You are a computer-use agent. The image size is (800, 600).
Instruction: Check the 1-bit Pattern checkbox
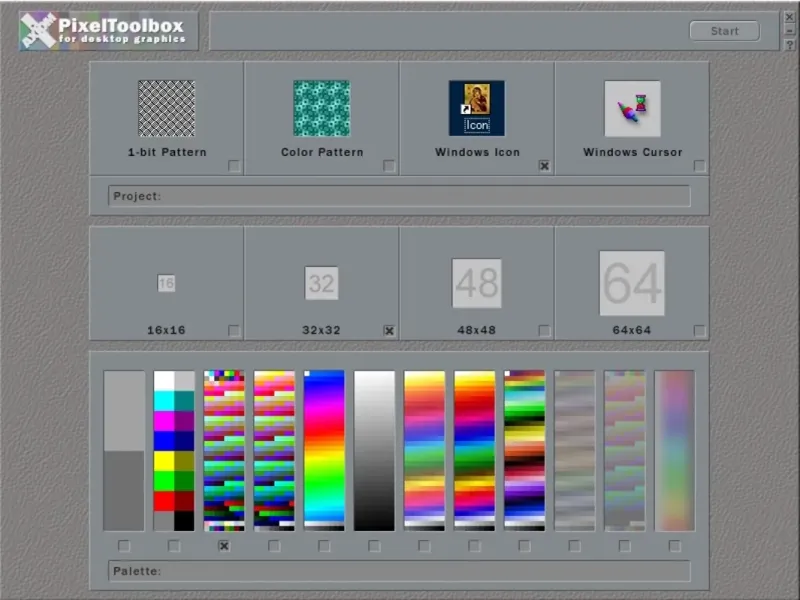click(x=234, y=166)
